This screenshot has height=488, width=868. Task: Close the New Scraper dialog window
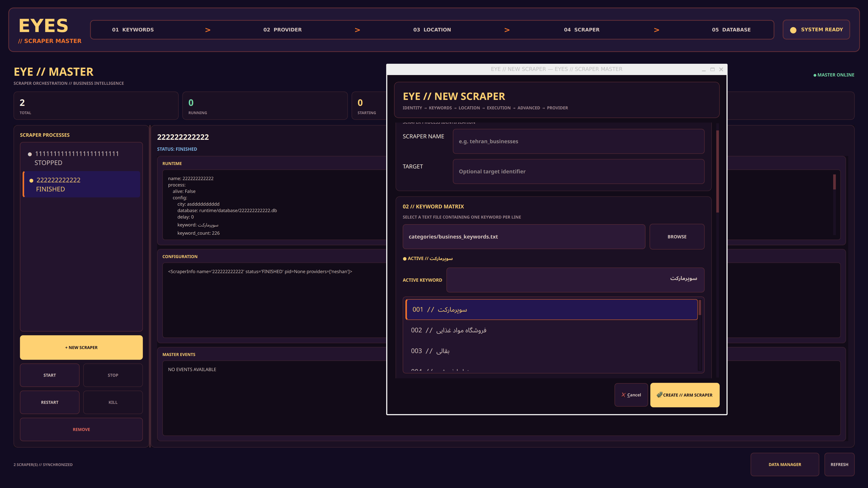point(721,69)
